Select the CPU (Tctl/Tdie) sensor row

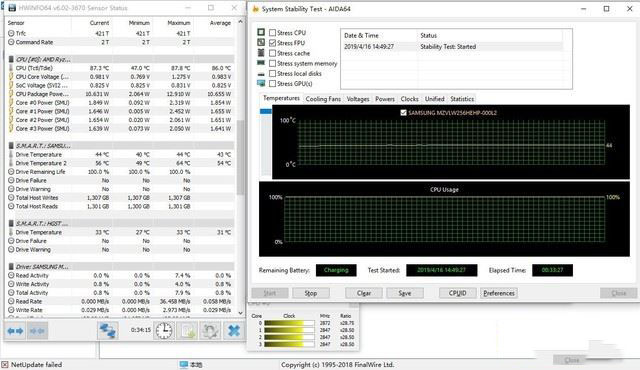[121, 68]
